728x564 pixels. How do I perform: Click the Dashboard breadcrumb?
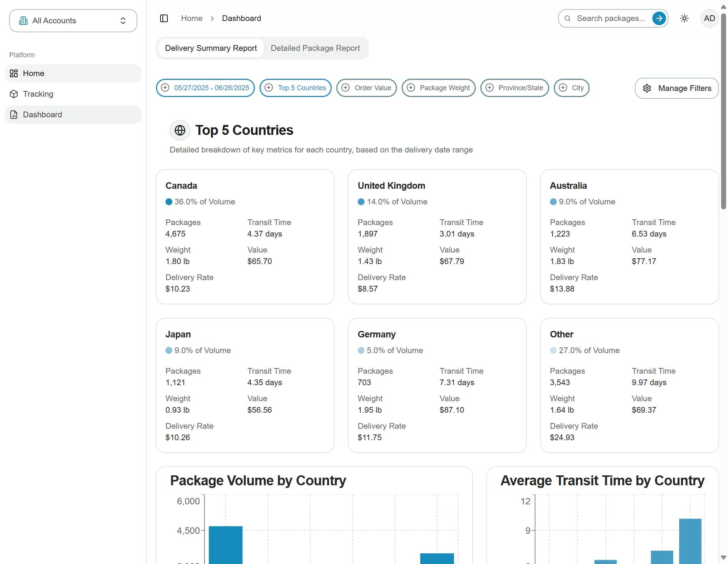(x=242, y=18)
